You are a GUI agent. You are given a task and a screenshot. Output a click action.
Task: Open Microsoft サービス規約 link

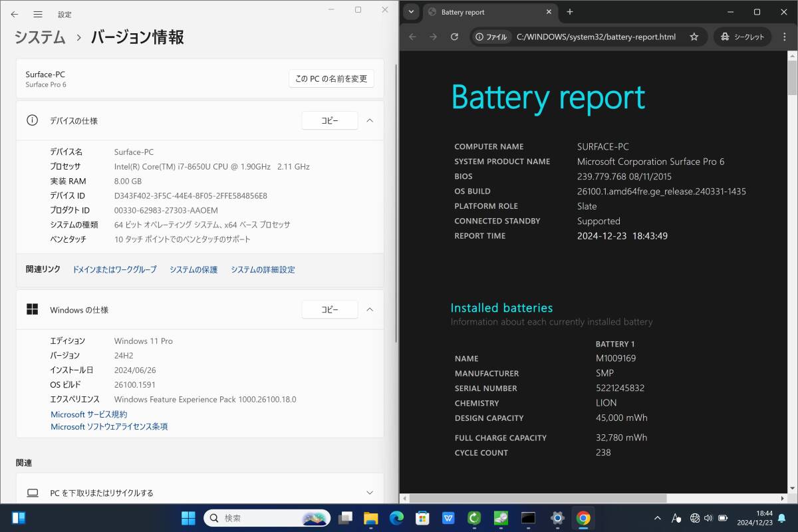pyautogui.click(x=88, y=414)
